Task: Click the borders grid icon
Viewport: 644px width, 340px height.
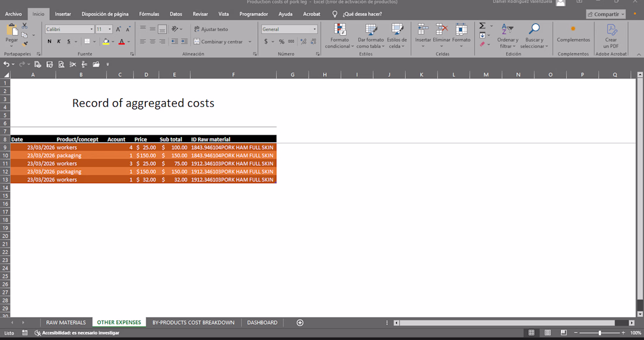Action: point(87,42)
